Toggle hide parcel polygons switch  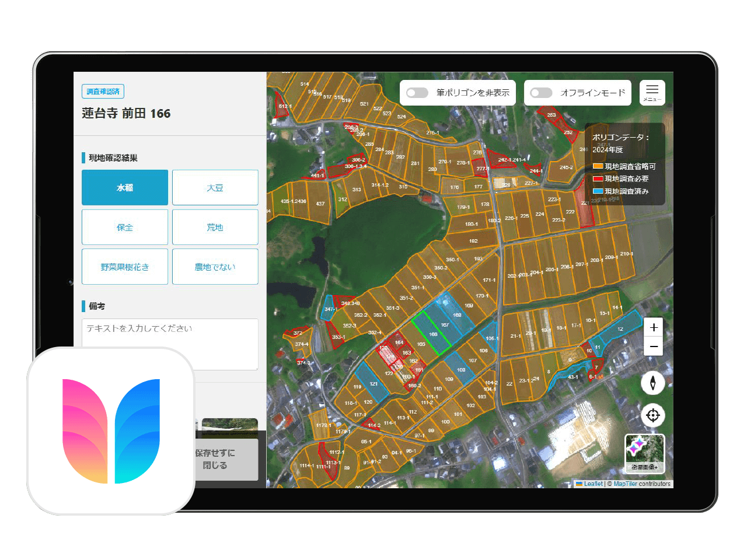pyautogui.click(x=417, y=93)
